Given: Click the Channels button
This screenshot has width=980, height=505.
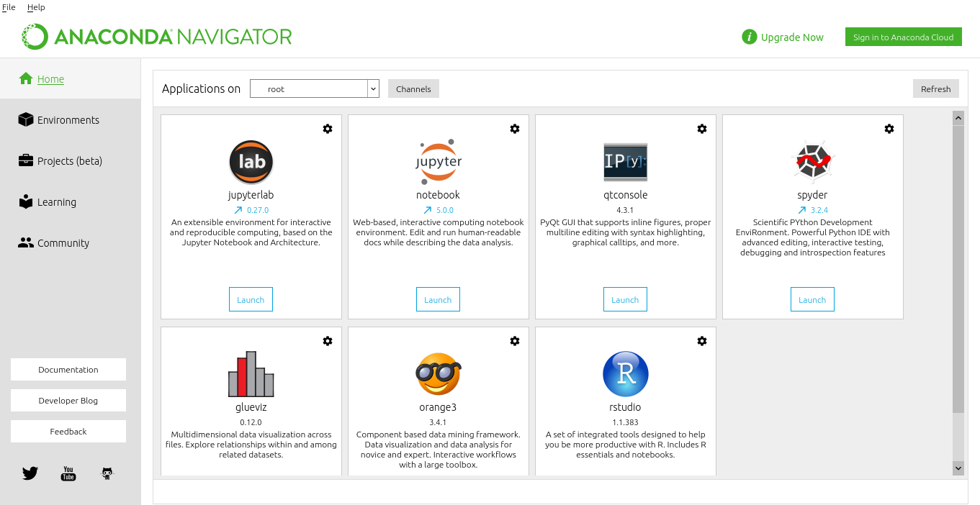Looking at the screenshot, I should 413,88.
